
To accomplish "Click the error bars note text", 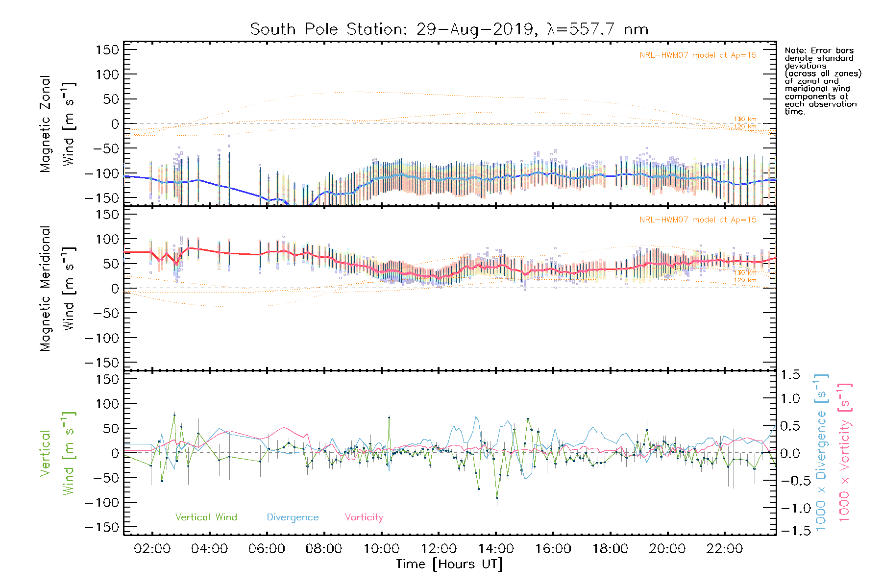I will tap(822, 81).
